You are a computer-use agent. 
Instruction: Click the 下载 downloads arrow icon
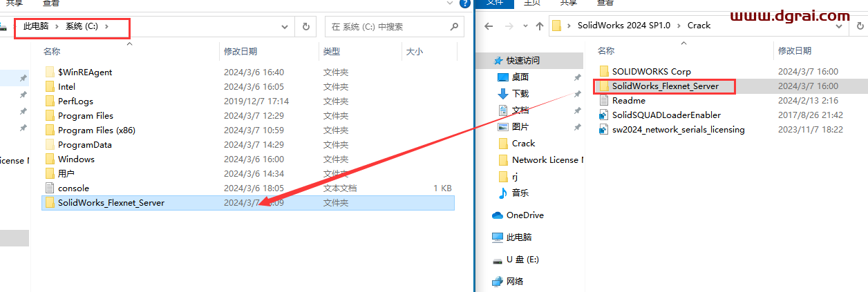point(503,93)
